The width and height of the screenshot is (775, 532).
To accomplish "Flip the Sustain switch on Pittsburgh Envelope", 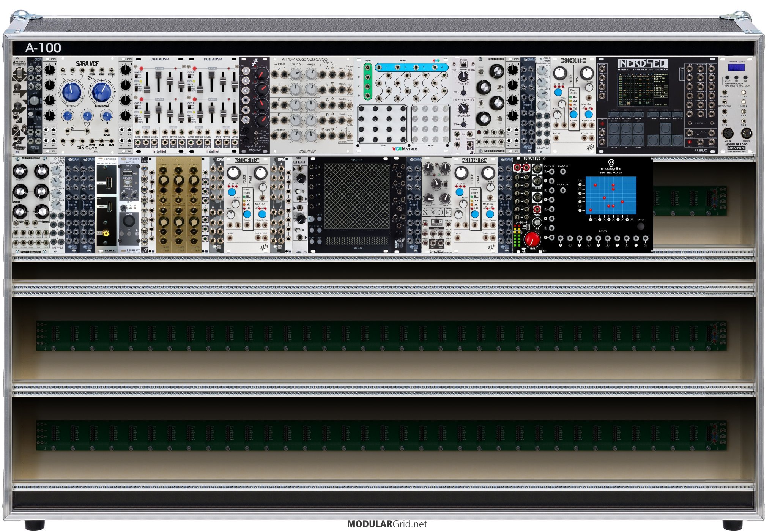I will click(500, 87).
